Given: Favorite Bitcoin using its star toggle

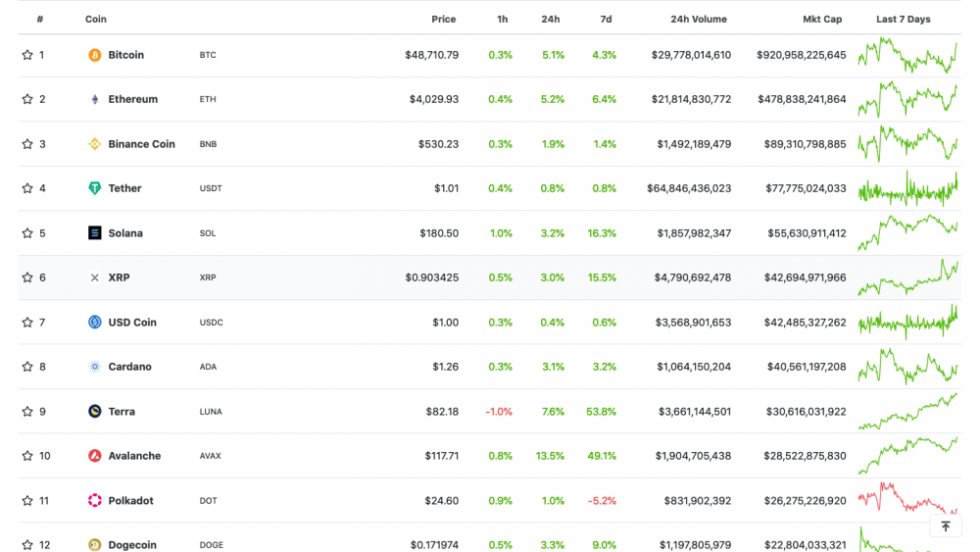Looking at the screenshot, I should pyautogui.click(x=27, y=55).
